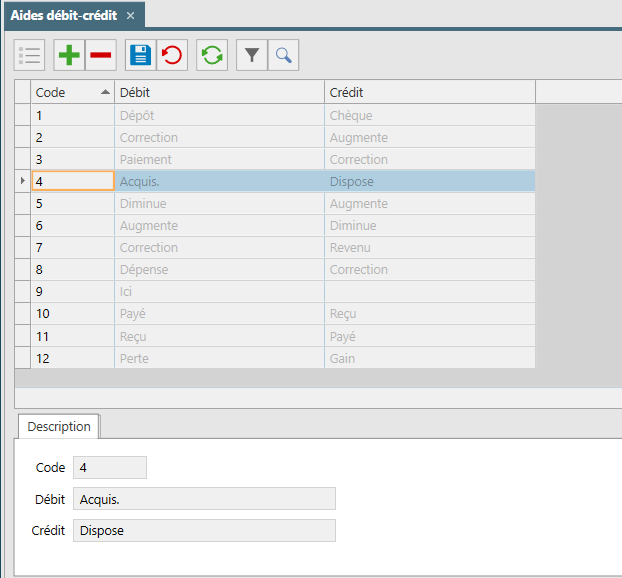The width and height of the screenshot is (622, 578).
Task: Select code cell 2 in grid
Action: pyautogui.click(x=73, y=137)
